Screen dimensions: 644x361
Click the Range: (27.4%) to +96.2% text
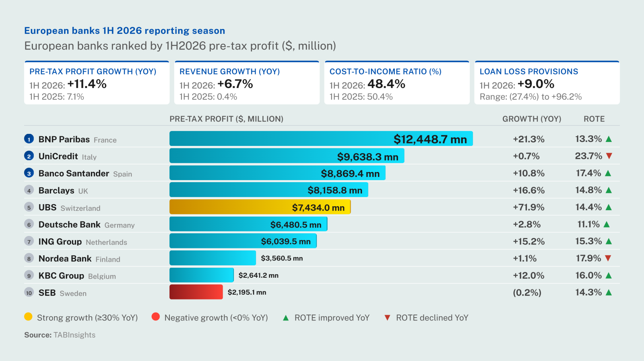pyautogui.click(x=530, y=97)
